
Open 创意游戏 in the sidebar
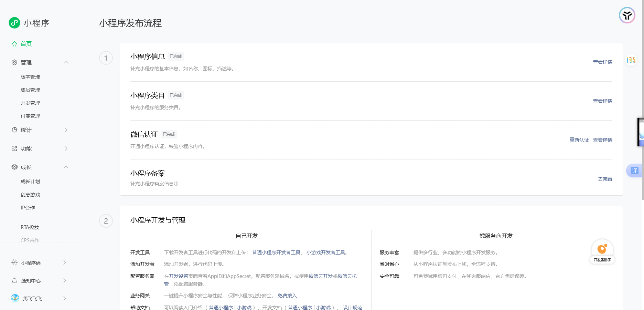pos(30,195)
